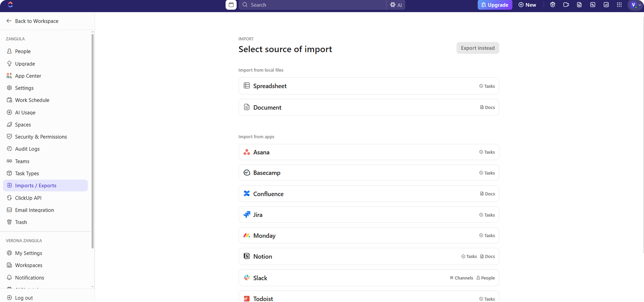Open People settings in sidebar
Screen dimensions: 644x302
click(x=45, y=51)
